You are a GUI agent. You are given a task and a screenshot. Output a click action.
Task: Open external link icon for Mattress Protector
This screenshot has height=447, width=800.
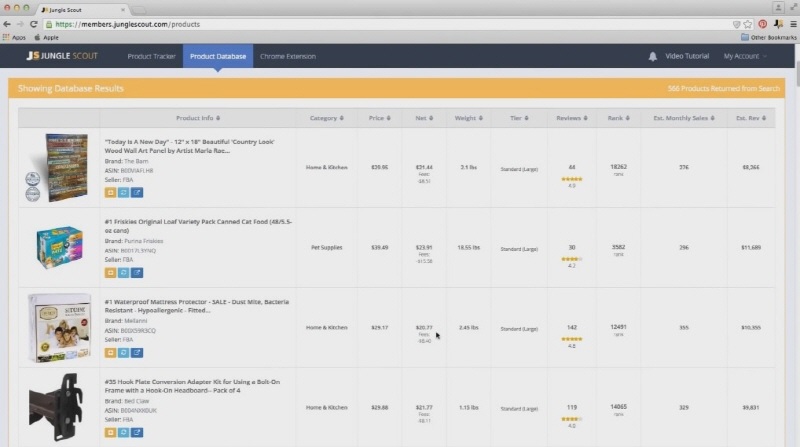(137, 353)
